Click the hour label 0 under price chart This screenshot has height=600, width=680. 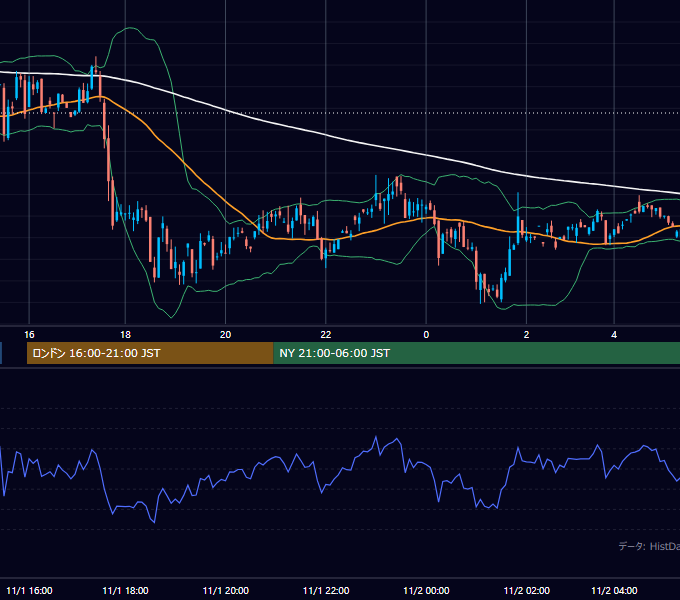tap(426, 335)
